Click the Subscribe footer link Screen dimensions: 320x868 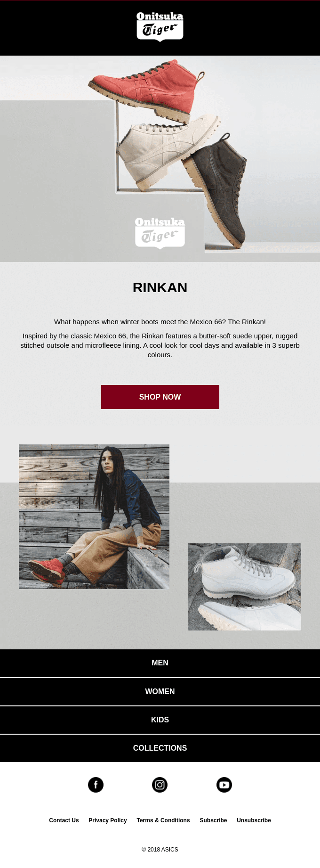tap(213, 820)
